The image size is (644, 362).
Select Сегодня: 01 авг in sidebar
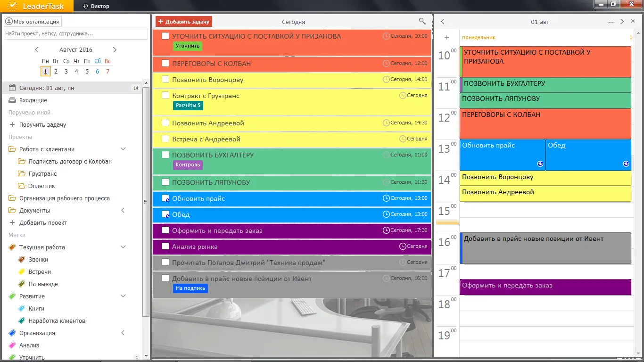pos(46,88)
